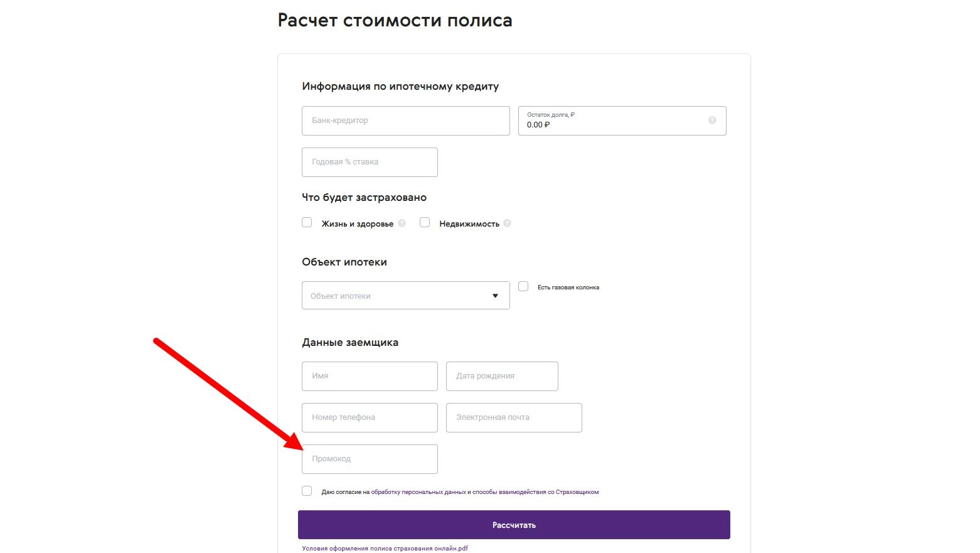Check the personal data consent checkbox

tap(307, 491)
